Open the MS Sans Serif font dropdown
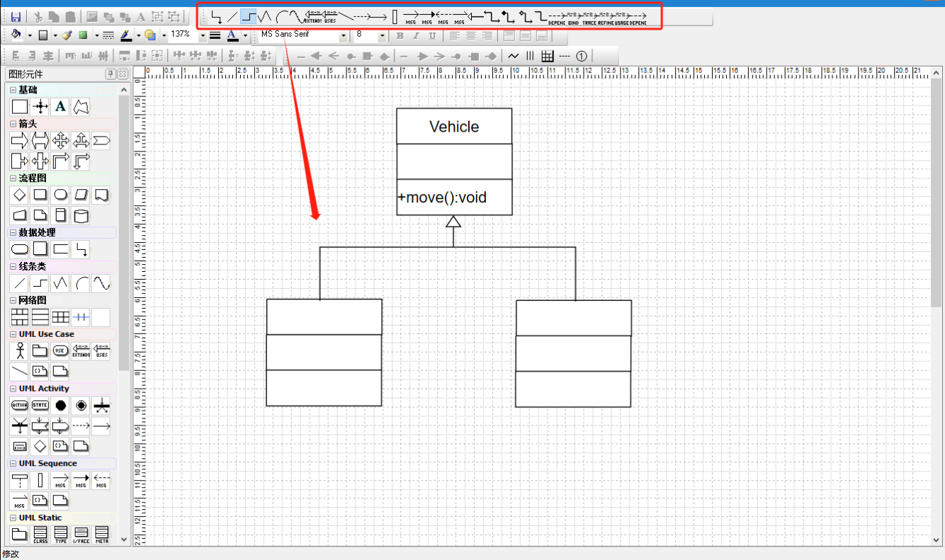The image size is (945, 560). tap(344, 35)
